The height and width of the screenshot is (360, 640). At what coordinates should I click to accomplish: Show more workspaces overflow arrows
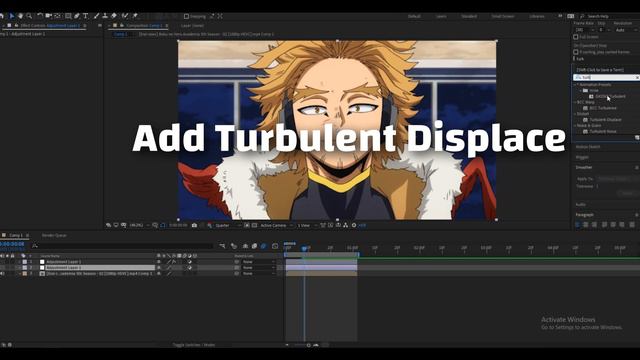point(560,16)
